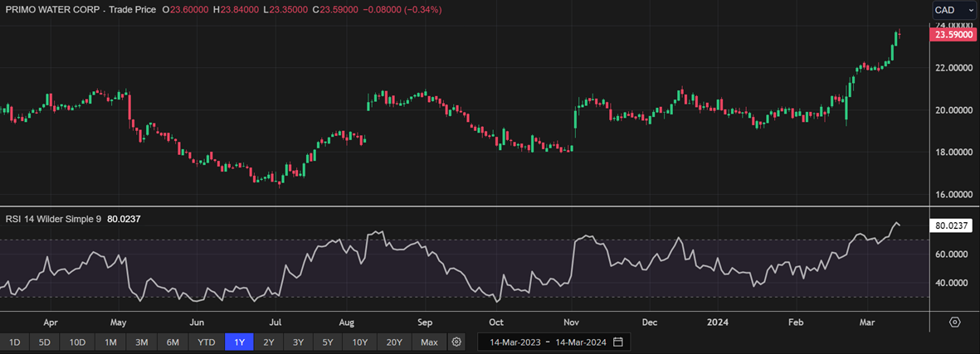Select the 10D timeframe
This screenshot has width=980, height=354.
(78, 342)
